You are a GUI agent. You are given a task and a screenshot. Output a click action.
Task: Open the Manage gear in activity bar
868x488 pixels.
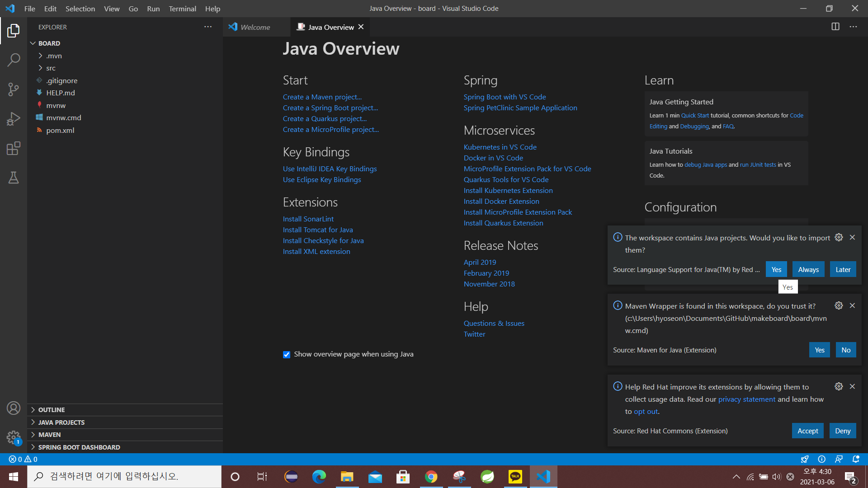click(x=14, y=437)
